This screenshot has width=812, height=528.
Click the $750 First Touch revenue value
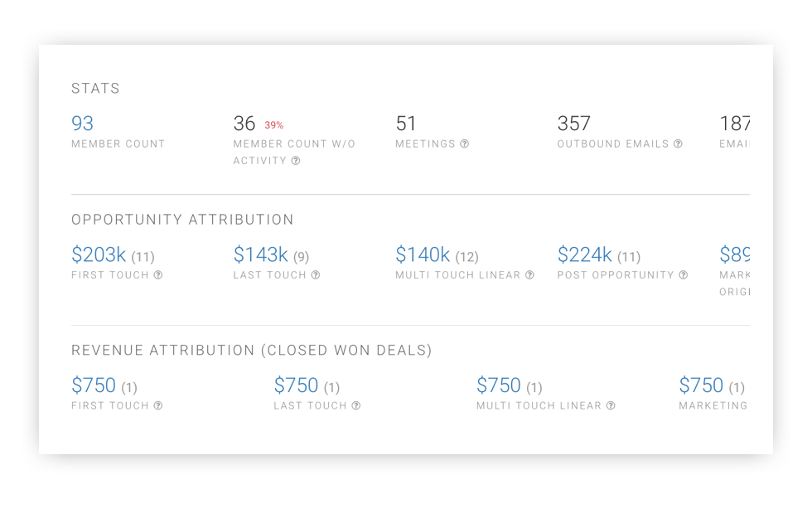click(x=97, y=385)
